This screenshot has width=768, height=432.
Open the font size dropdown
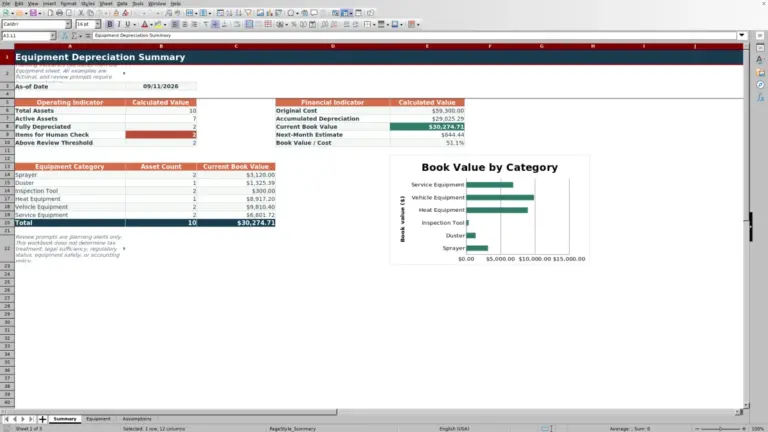(97, 24)
